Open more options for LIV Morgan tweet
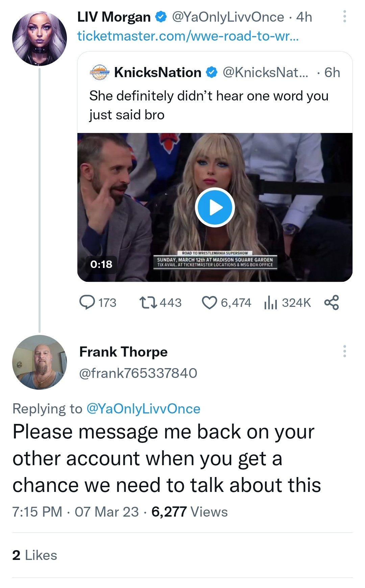 344,16
